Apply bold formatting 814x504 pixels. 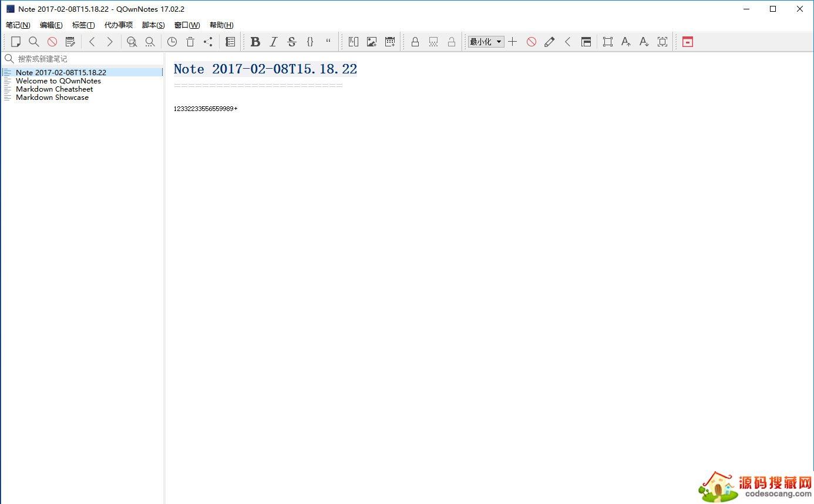(255, 42)
